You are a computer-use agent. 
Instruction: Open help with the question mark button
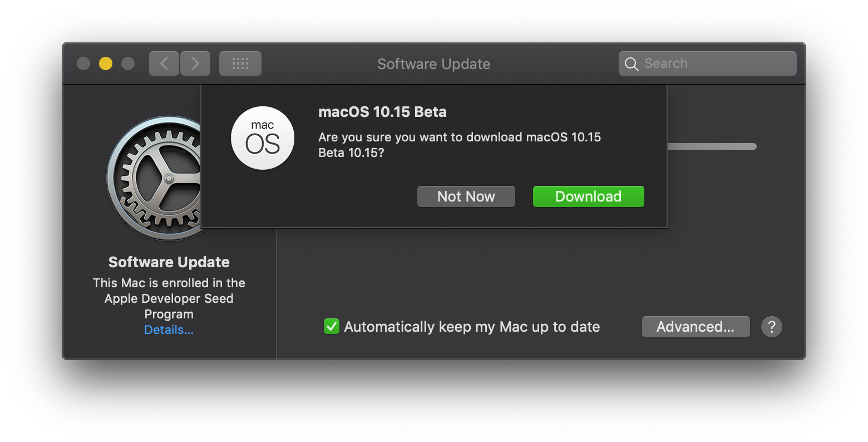pyautogui.click(x=772, y=327)
